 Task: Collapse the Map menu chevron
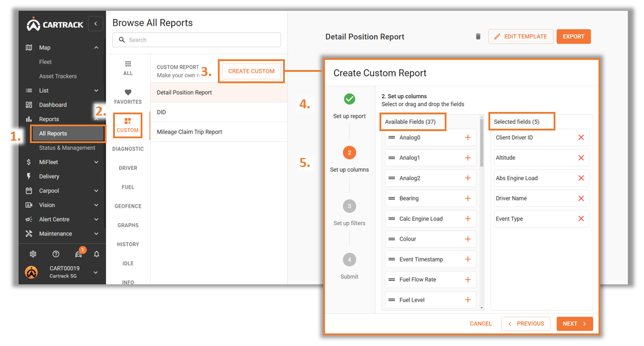(x=96, y=48)
